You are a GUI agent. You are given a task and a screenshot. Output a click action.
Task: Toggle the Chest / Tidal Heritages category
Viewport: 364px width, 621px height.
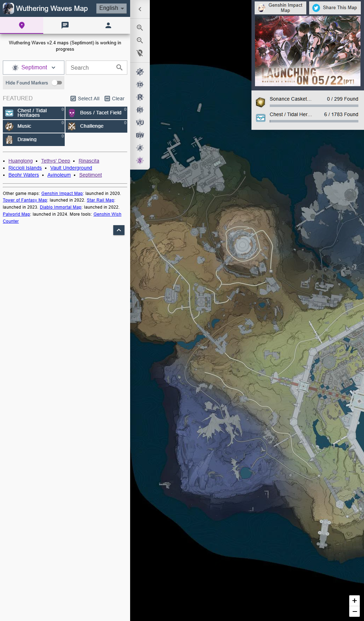[x=34, y=113]
